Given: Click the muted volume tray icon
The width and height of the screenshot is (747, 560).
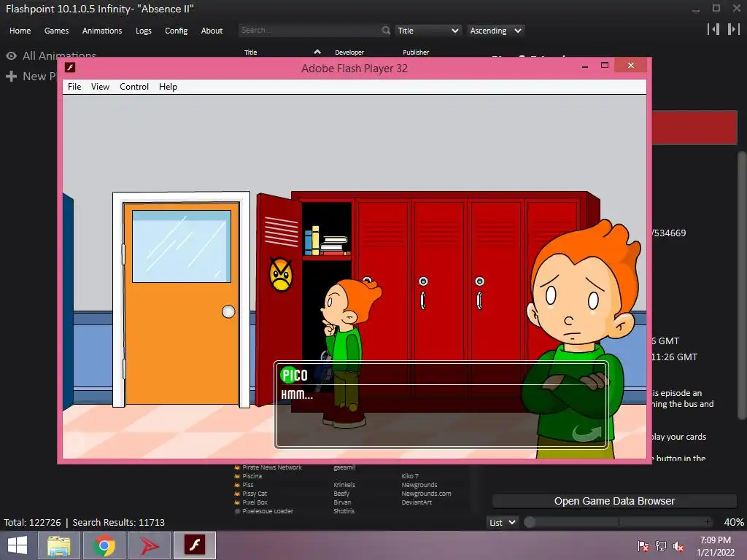Looking at the screenshot, I should pyautogui.click(x=678, y=546).
